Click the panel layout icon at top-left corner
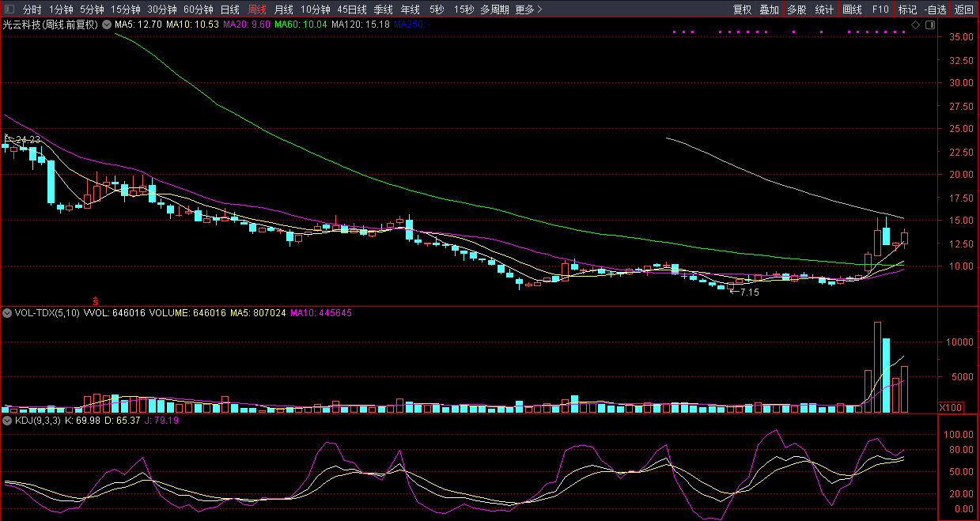 (x=9, y=9)
